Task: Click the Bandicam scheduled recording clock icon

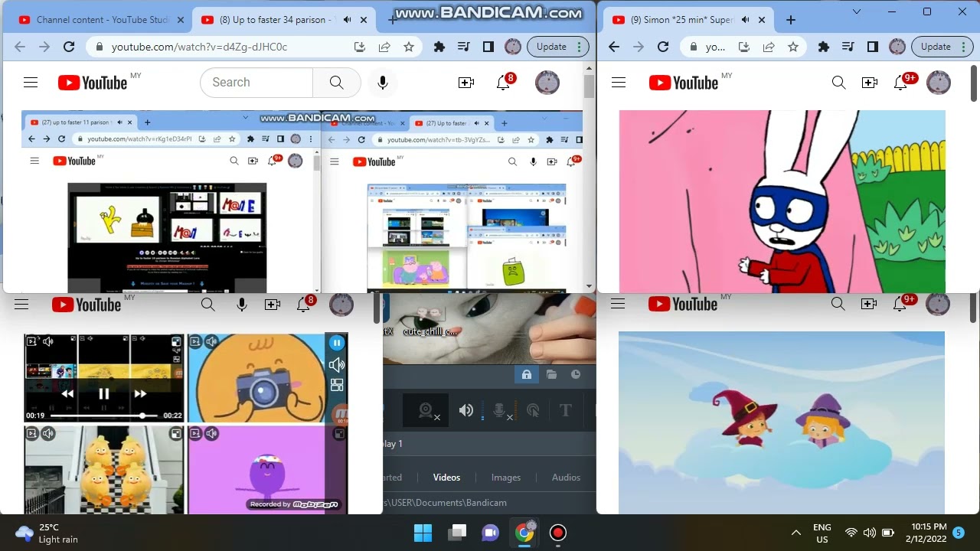Action: point(576,374)
